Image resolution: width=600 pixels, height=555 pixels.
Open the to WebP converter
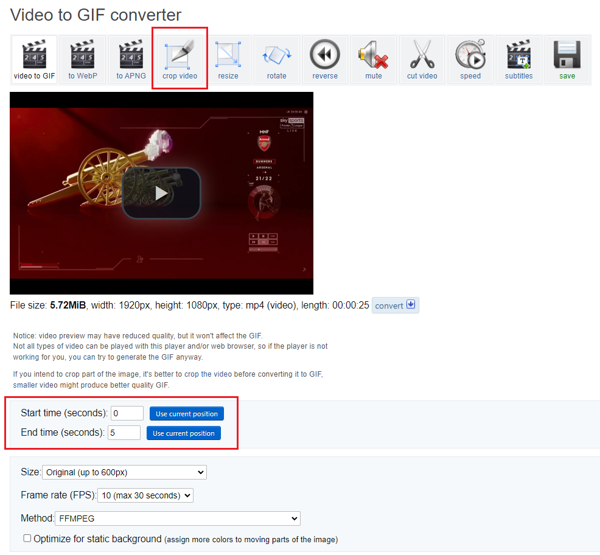(x=83, y=60)
